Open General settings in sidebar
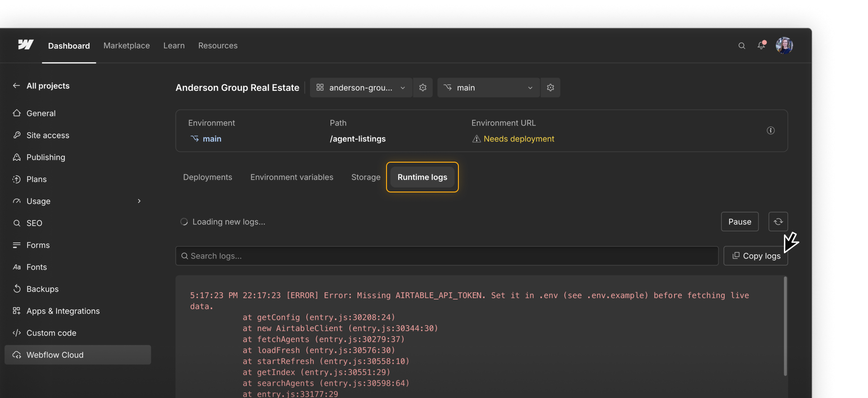The height and width of the screenshot is (398, 868). pyautogui.click(x=78, y=113)
